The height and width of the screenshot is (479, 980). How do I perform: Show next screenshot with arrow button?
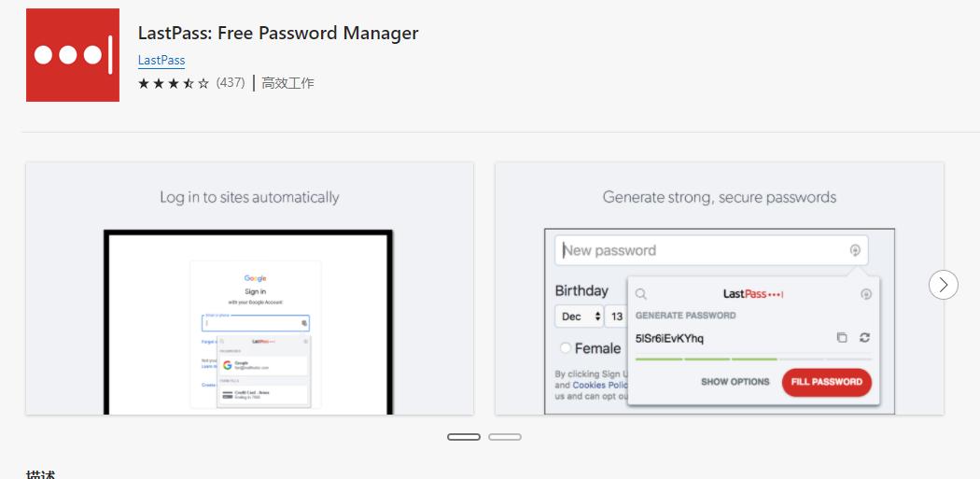(944, 285)
